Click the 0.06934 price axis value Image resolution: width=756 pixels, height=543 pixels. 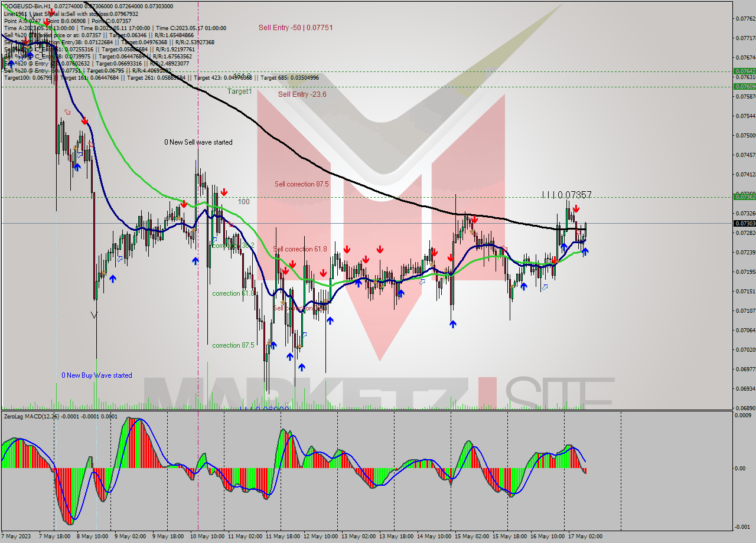tap(745, 388)
